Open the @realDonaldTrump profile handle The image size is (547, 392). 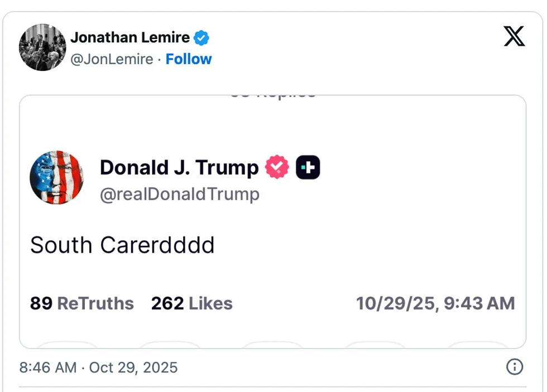[x=180, y=194]
